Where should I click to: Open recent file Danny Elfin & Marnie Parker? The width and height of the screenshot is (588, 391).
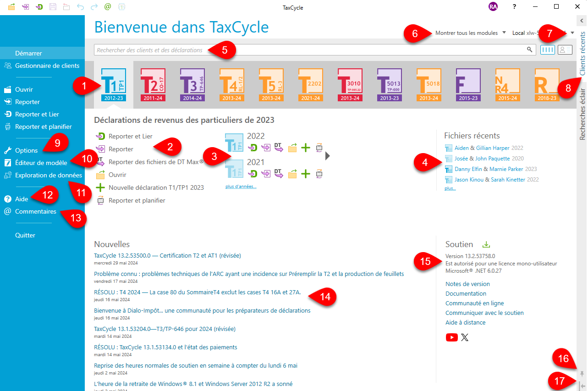point(491,169)
